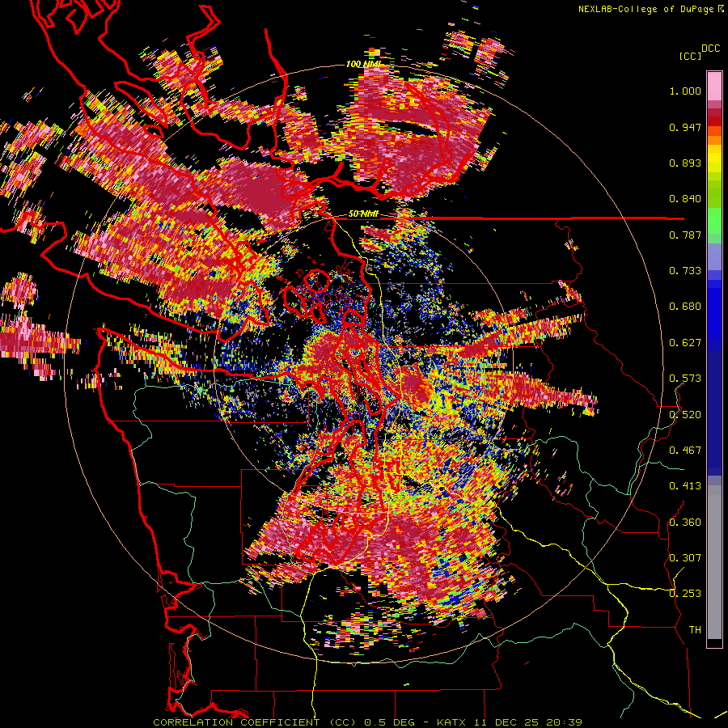
Task: Click the [CC] scale unit label
Action: pyautogui.click(x=690, y=56)
